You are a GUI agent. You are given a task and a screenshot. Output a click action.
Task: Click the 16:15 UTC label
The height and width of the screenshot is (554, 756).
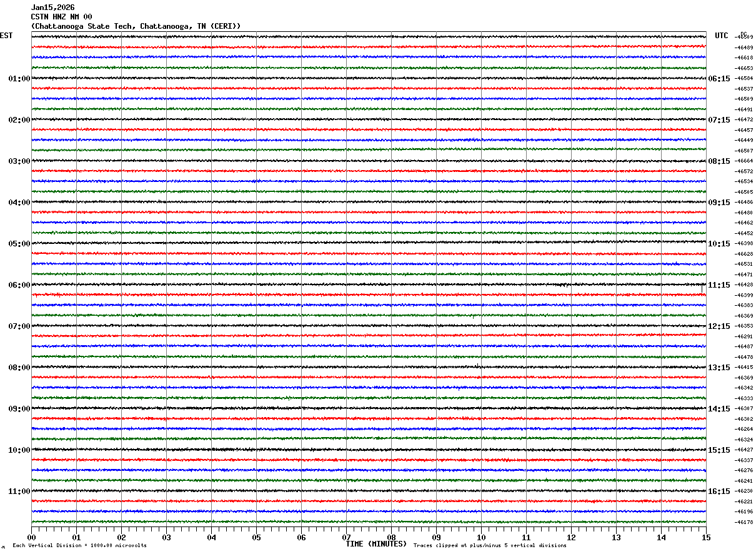tap(719, 491)
